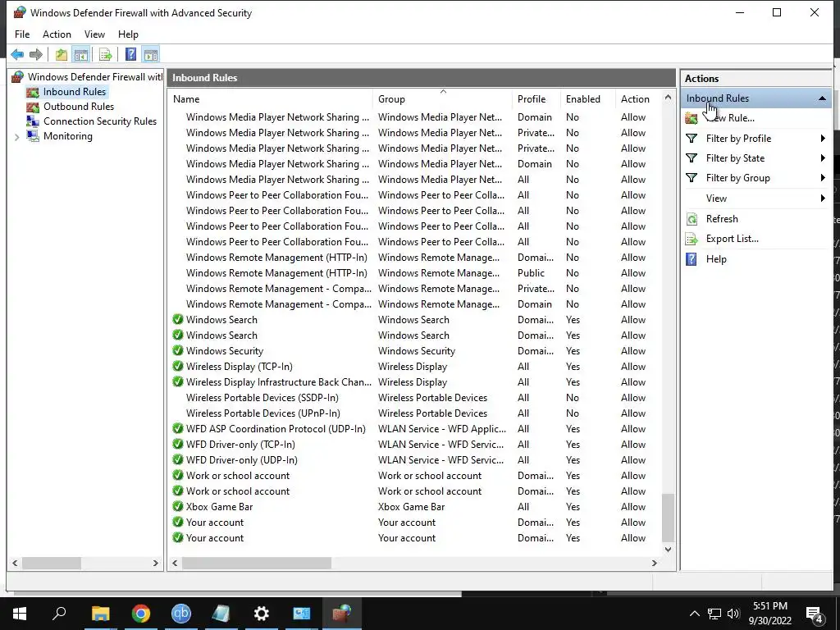The image size is (840, 630).
Task: Select Wireless Display Infrastructure Back Channel rule
Action: point(415,382)
